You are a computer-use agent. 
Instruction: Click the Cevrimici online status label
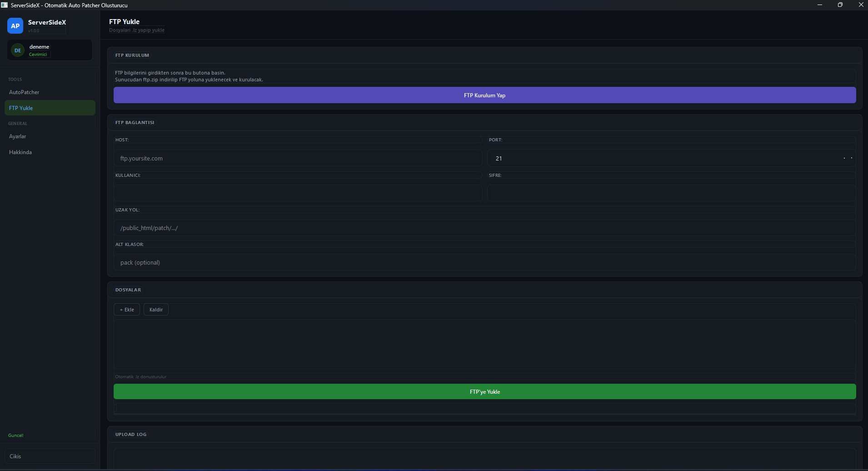point(38,54)
